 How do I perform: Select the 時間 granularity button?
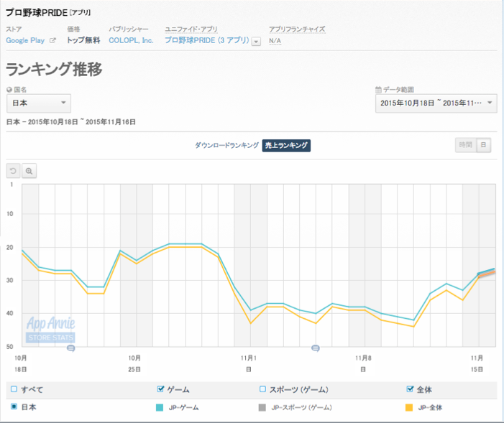click(x=465, y=145)
